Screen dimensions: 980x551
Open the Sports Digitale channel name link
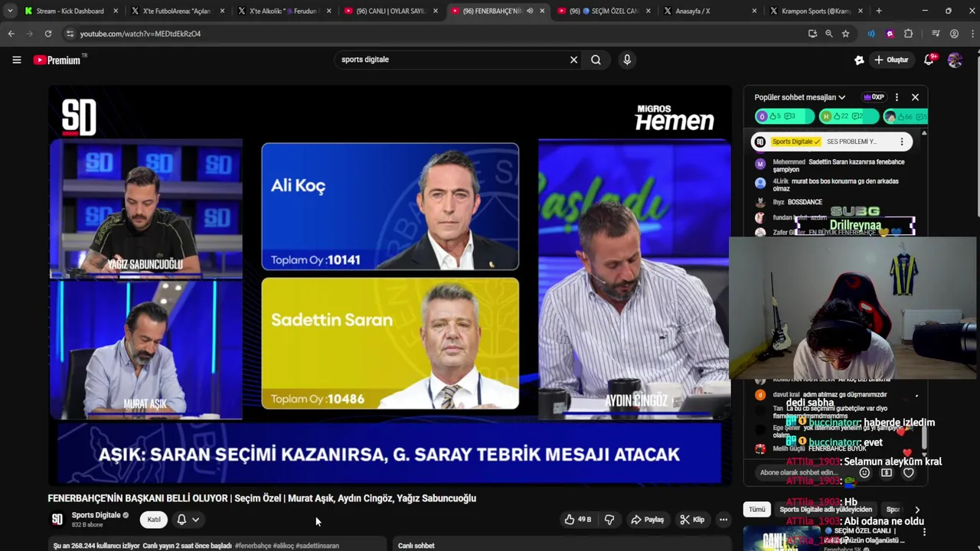pos(96,515)
